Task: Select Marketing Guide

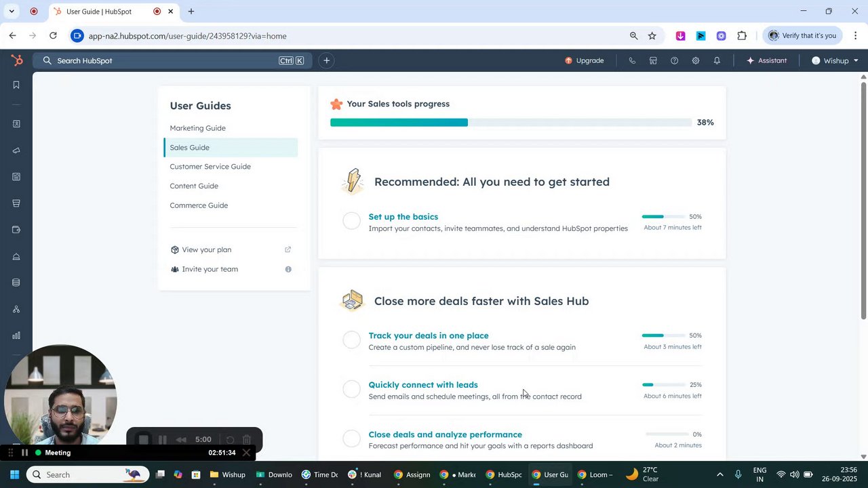Action: pyautogui.click(x=197, y=128)
